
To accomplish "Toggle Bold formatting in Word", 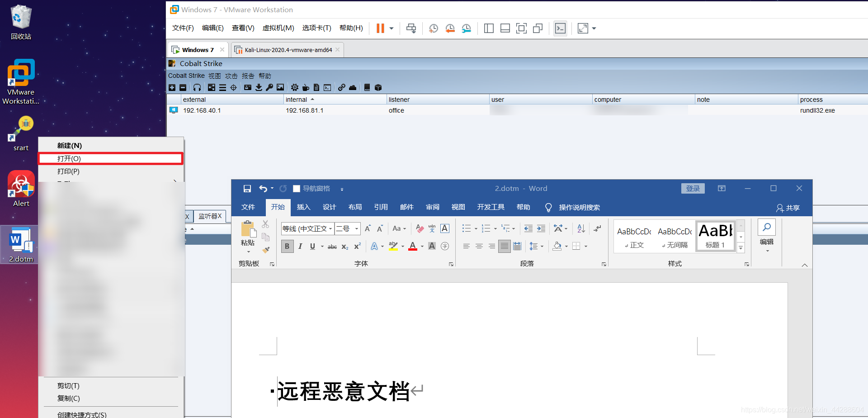I will 287,247.
